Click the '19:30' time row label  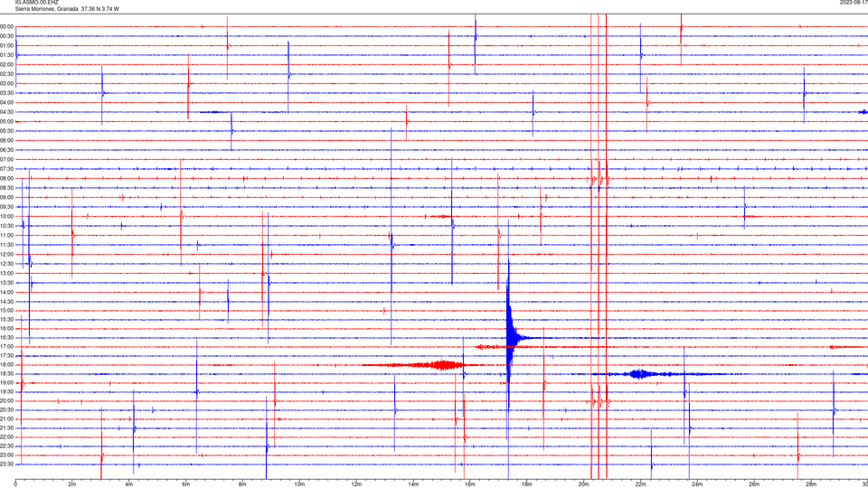[x=7, y=391]
